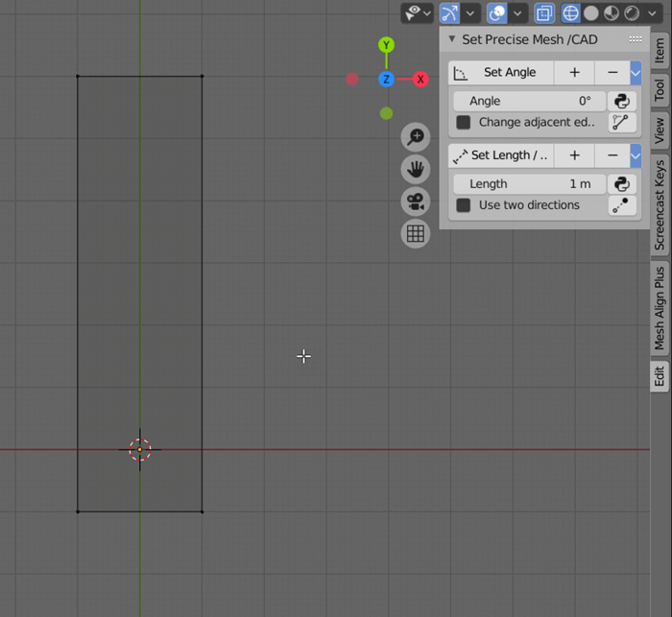The height and width of the screenshot is (617, 672).
Task: Click the plus button next to Set Angle
Action: [574, 72]
